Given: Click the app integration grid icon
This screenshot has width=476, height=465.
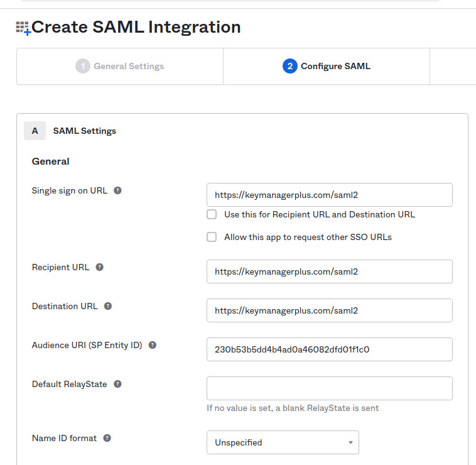Looking at the screenshot, I should [x=23, y=28].
